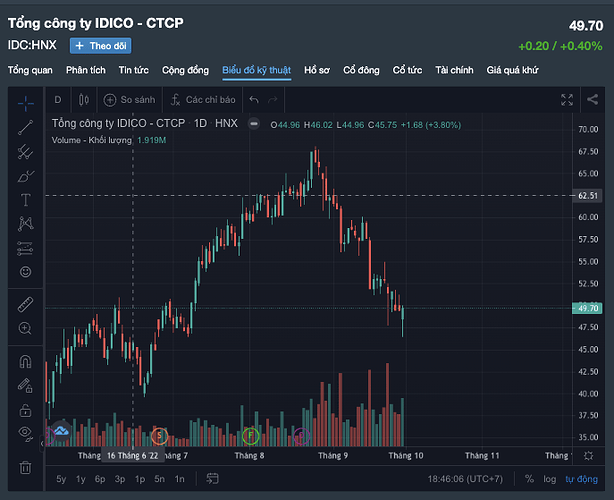Open the Phân tích tab

86,70
